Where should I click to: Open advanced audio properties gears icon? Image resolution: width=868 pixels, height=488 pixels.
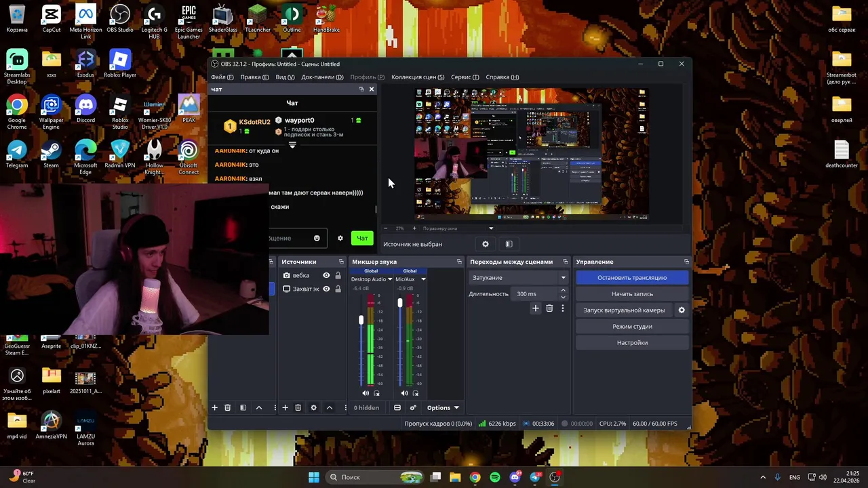tap(413, 407)
